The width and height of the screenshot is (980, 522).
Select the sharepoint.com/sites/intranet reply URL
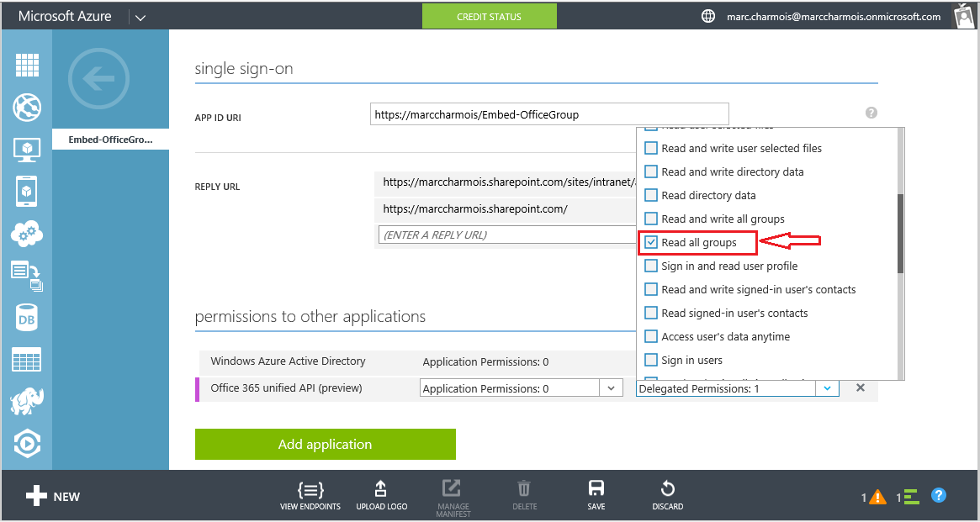(510, 182)
